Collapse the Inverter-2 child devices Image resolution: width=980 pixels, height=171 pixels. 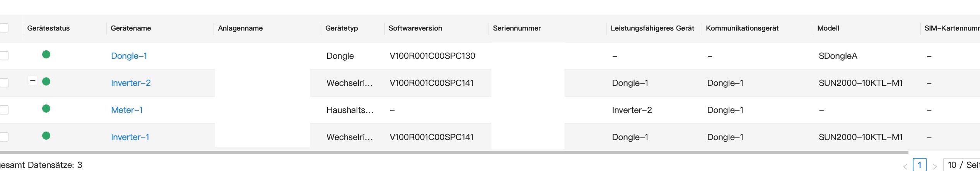(x=32, y=81)
